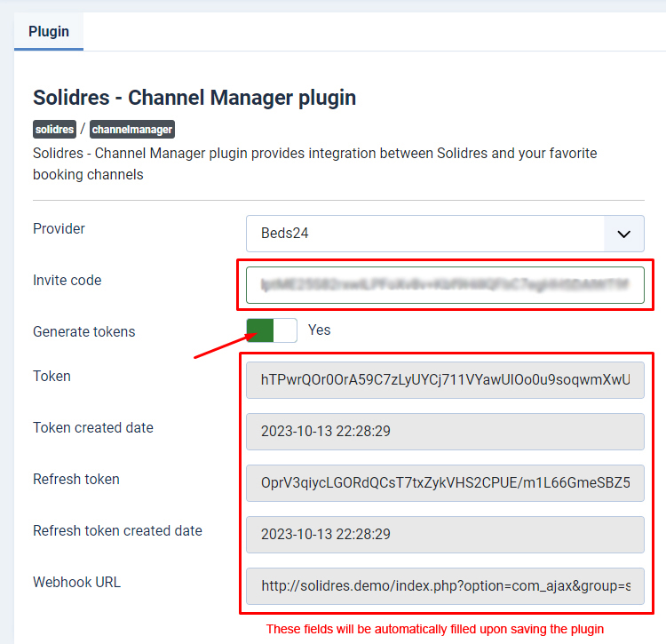This screenshot has width=666, height=644.
Task: Click the Generate tokens label
Action: (x=84, y=331)
